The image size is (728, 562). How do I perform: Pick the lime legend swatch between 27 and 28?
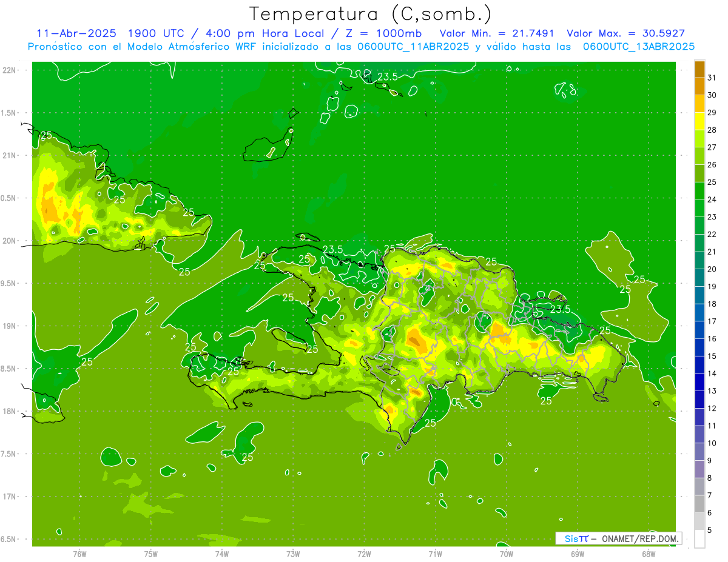click(699, 138)
